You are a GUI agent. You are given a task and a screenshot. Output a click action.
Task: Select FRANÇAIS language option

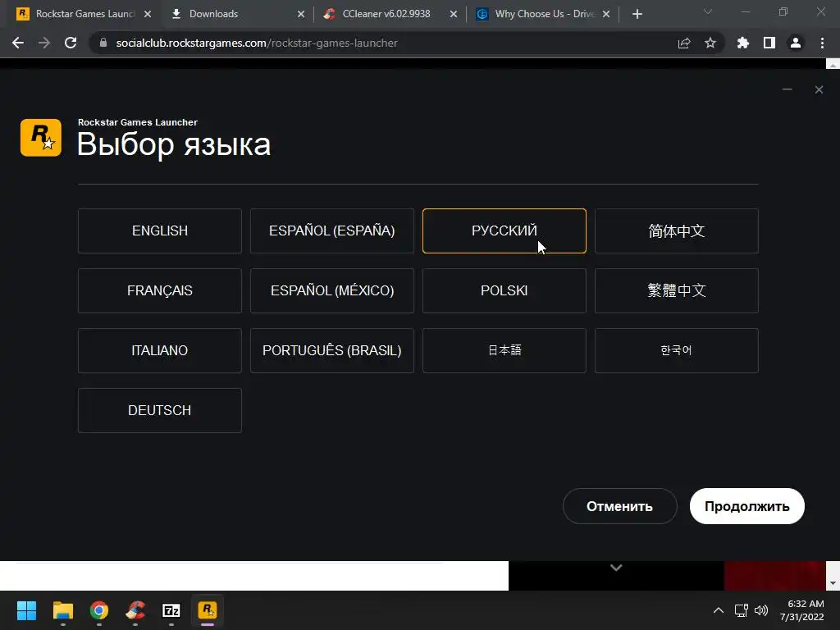[160, 291]
